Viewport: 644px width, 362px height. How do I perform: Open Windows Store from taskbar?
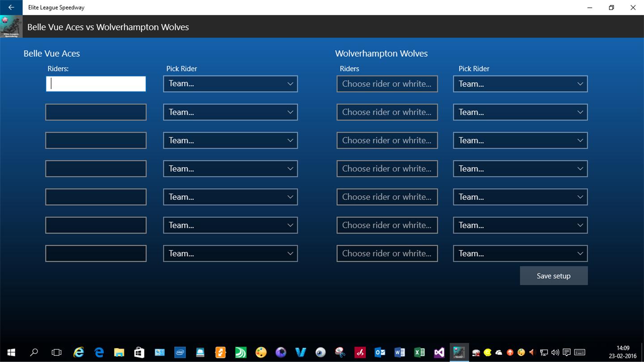[x=140, y=353]
